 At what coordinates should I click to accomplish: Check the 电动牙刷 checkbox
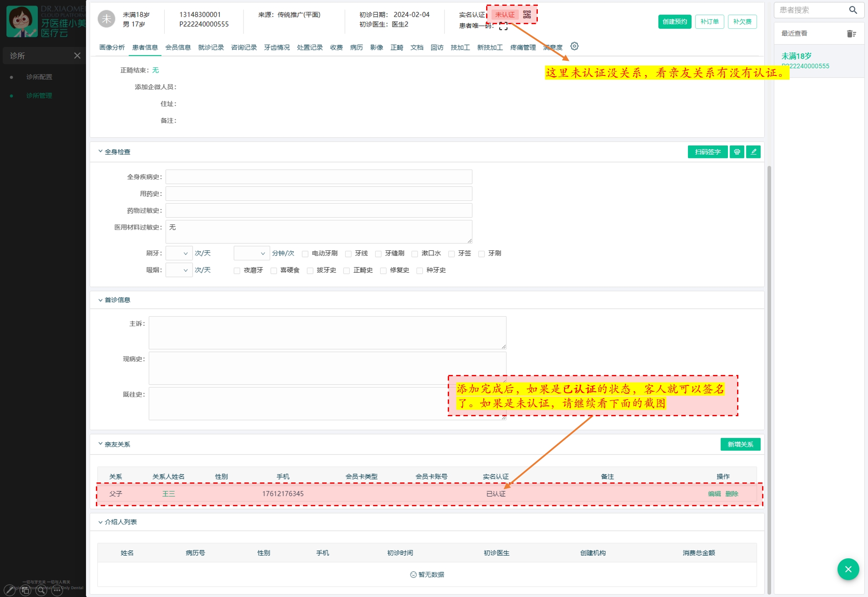pyautogui.click(x=305, y=254)
